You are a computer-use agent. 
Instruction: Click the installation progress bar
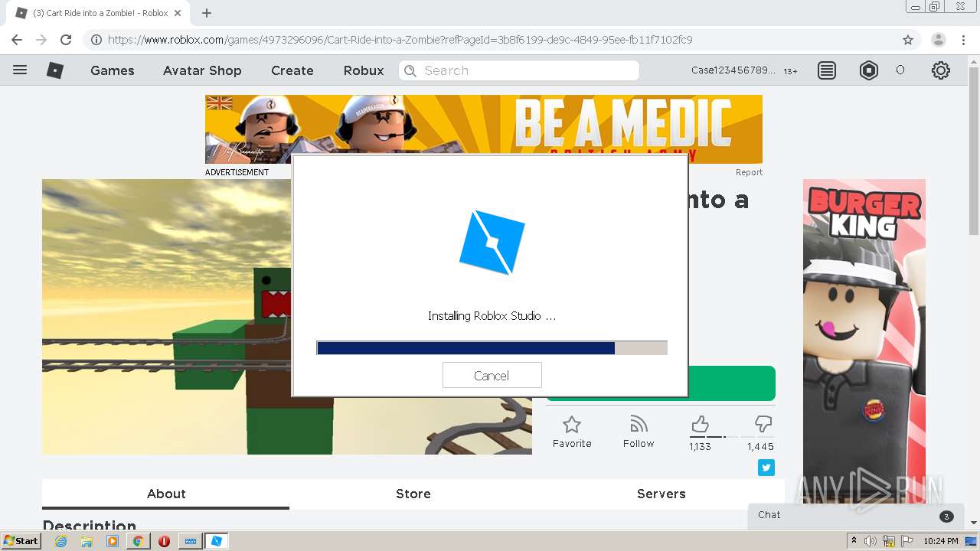(492, 348)
